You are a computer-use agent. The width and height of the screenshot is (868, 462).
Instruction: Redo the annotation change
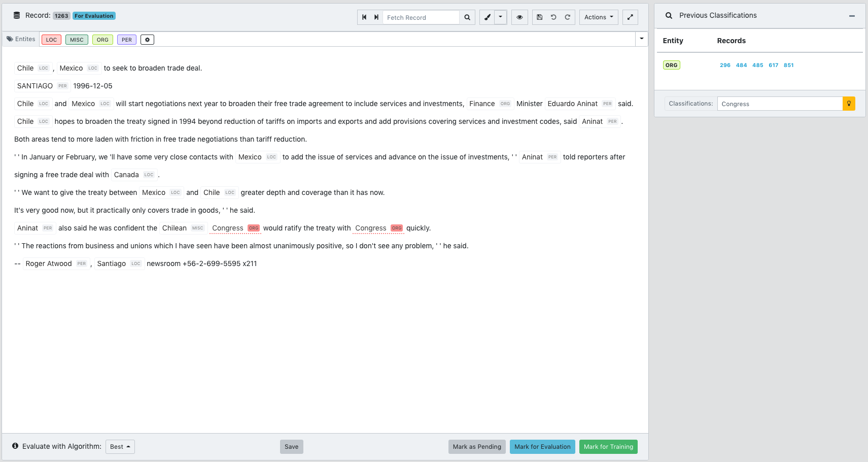click(568, 17)
